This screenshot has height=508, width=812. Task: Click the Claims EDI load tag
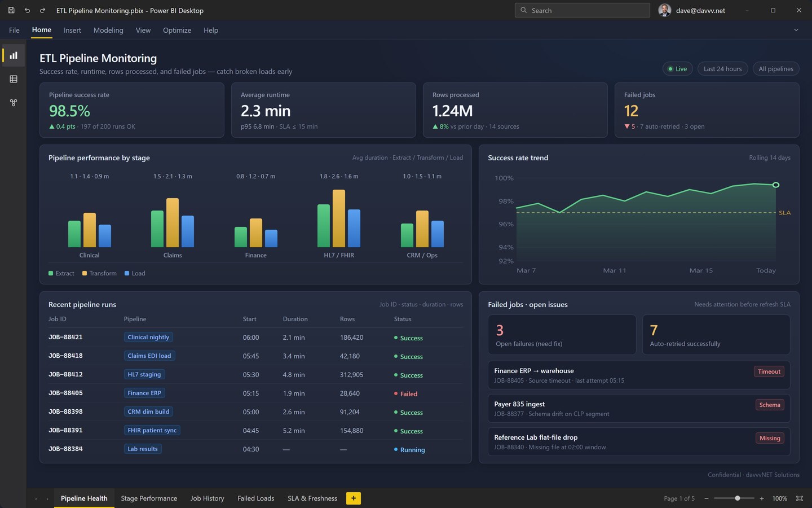149,356
